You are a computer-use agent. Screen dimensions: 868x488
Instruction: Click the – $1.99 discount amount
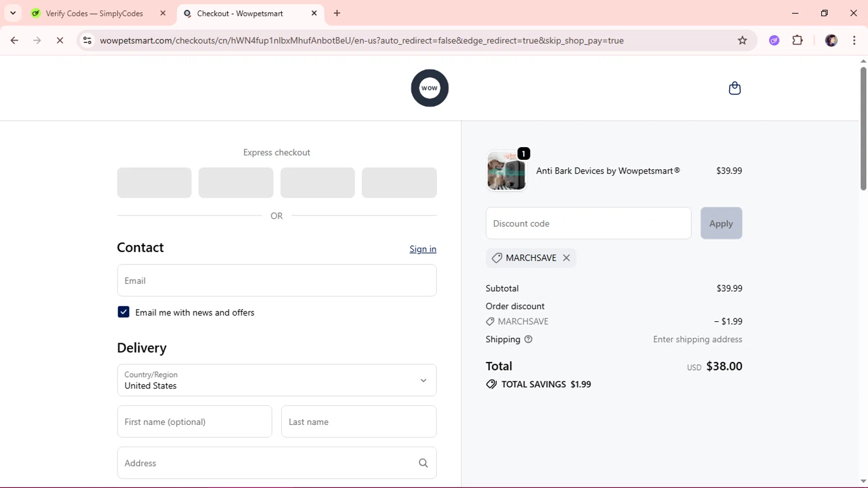pyautogui.click(x=728, y=321)
